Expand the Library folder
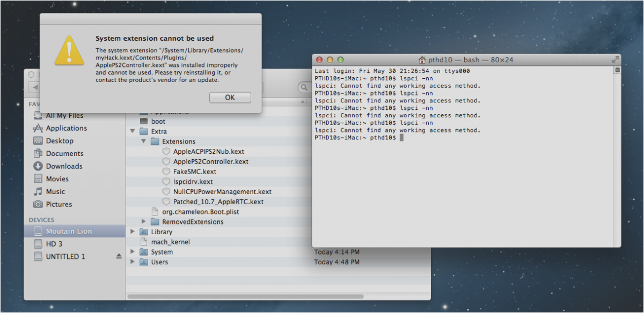The height and width of the screenshot is (313, 644). click(x=133, y=232)
